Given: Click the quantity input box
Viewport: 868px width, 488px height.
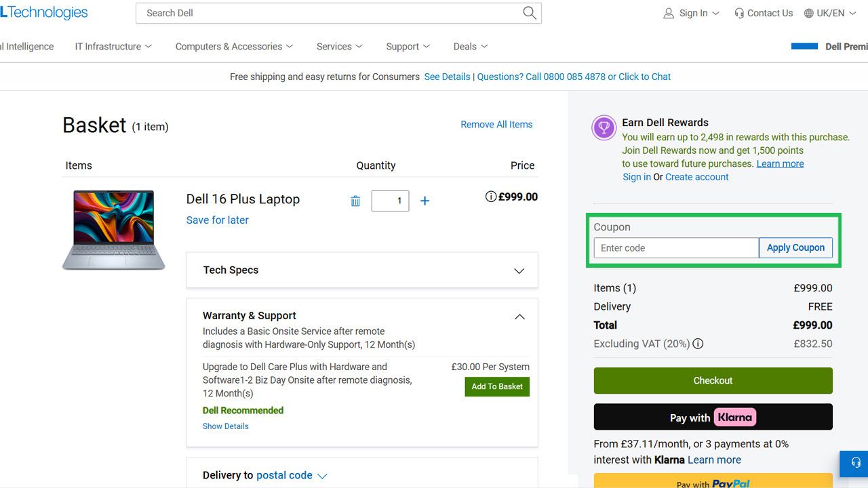Looking at the screenshot, I should (x=390, y=201).
